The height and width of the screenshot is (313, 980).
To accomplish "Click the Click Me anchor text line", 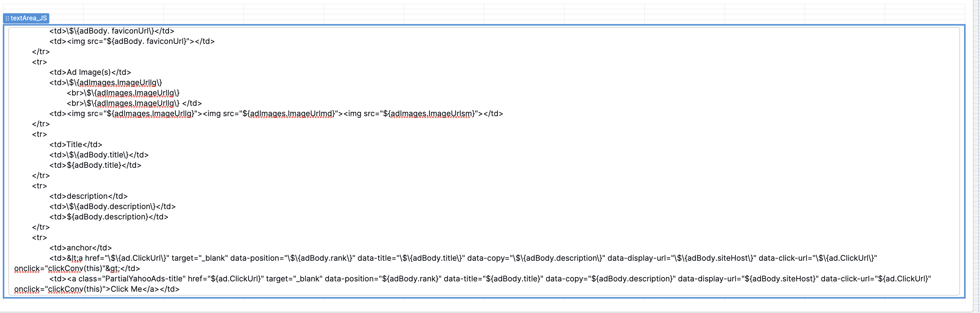I will pos(97,289).
